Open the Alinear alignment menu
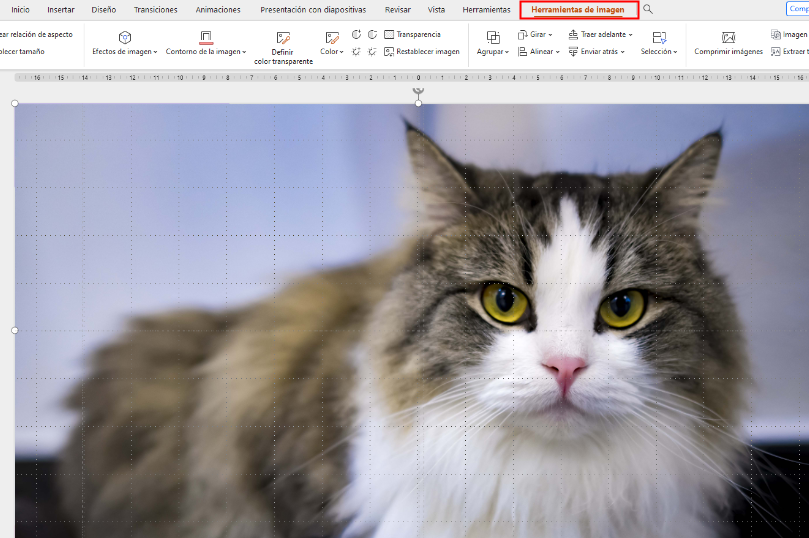 [x=536, y=51]
